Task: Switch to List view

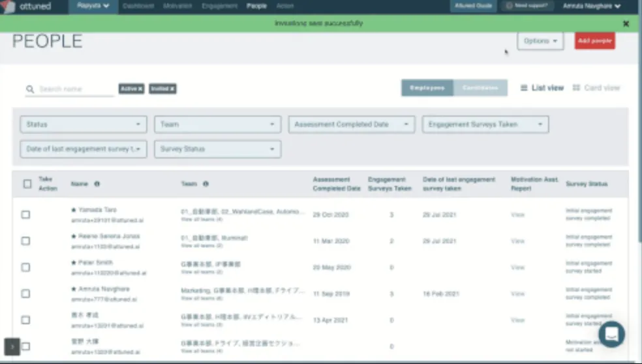Action: tap(542, 88)
